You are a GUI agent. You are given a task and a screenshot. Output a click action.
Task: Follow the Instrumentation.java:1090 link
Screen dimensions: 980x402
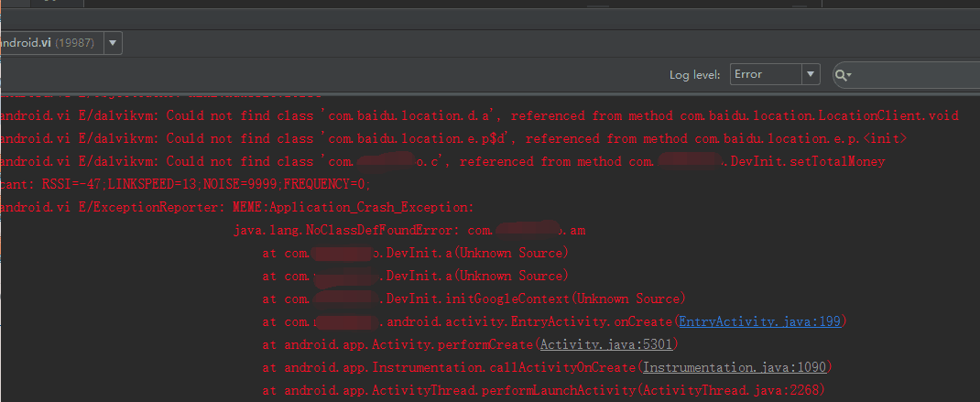[735, 367]
